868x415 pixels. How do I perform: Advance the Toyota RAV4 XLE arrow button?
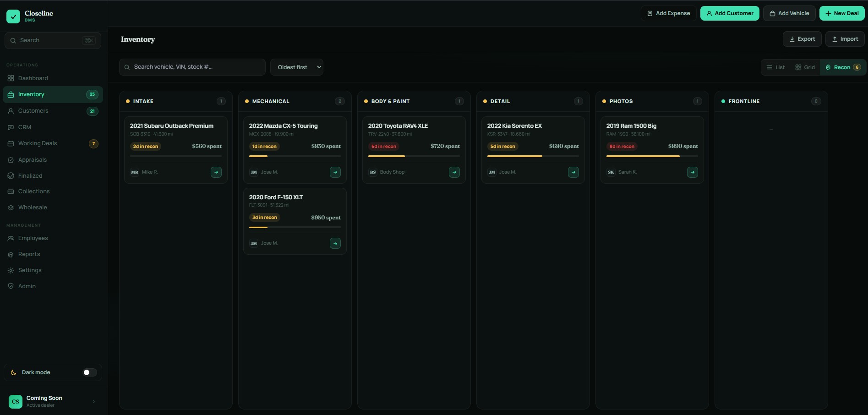pos(454,172)
